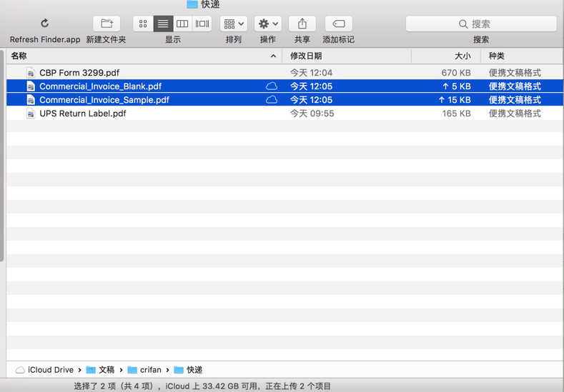The image size is (564, 392).
Task: Switch to list view mode
Action: [x=163, y=24]
